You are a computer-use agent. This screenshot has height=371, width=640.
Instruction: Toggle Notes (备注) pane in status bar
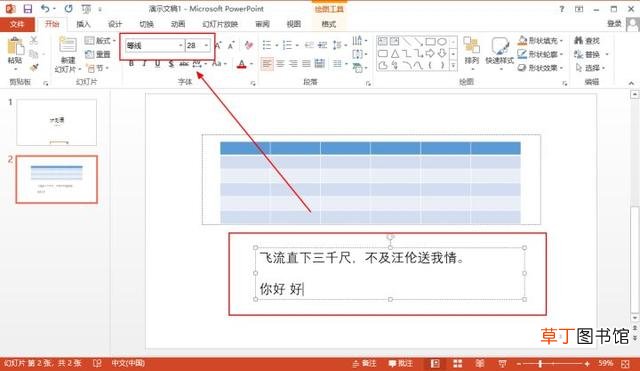pos(364,363)
